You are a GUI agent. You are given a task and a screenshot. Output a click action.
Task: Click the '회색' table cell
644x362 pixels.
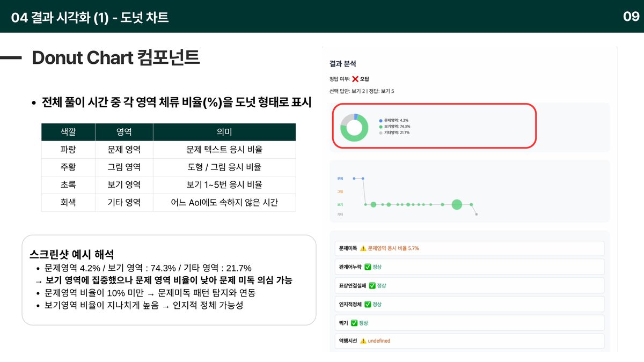point(68,202)
